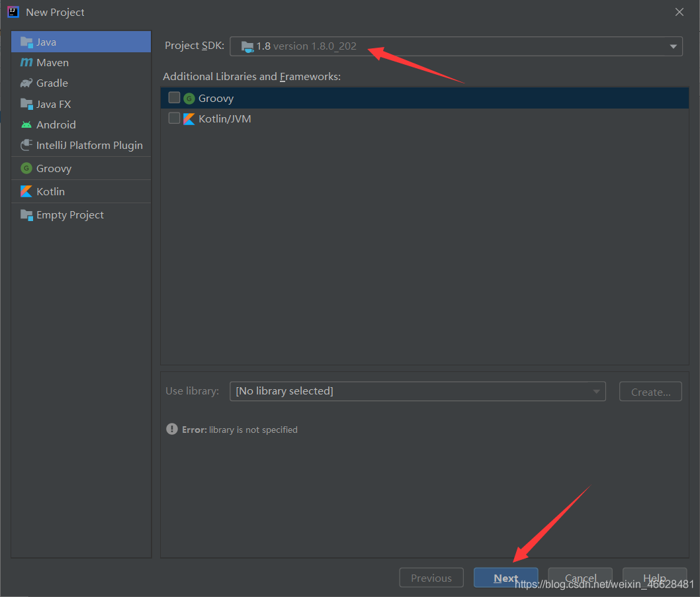Check the Kotlin/JVM framework checkbox
The height and width of the screenshot is (597, 700).
click(175, 118)
